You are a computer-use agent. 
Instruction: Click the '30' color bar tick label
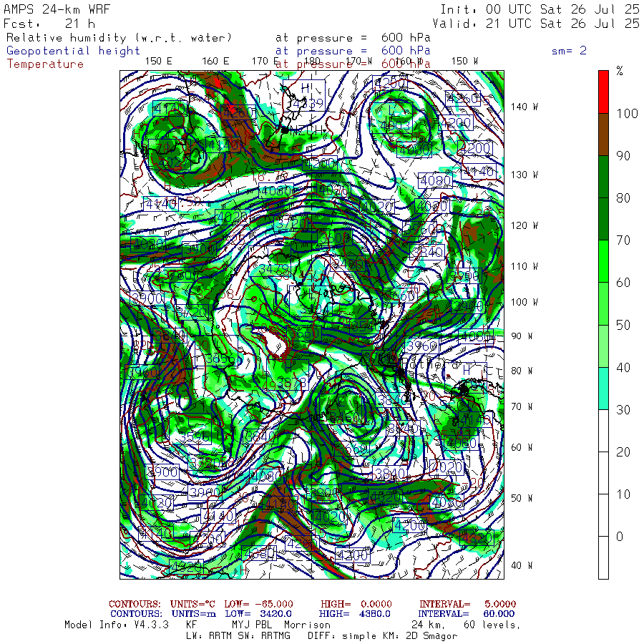(x=623, y=410)
